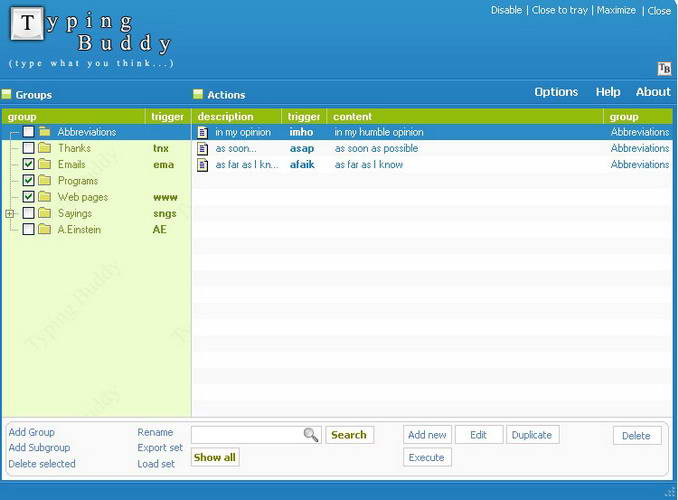
Task: Click the Programs folder icon
Action: (45, 180)
